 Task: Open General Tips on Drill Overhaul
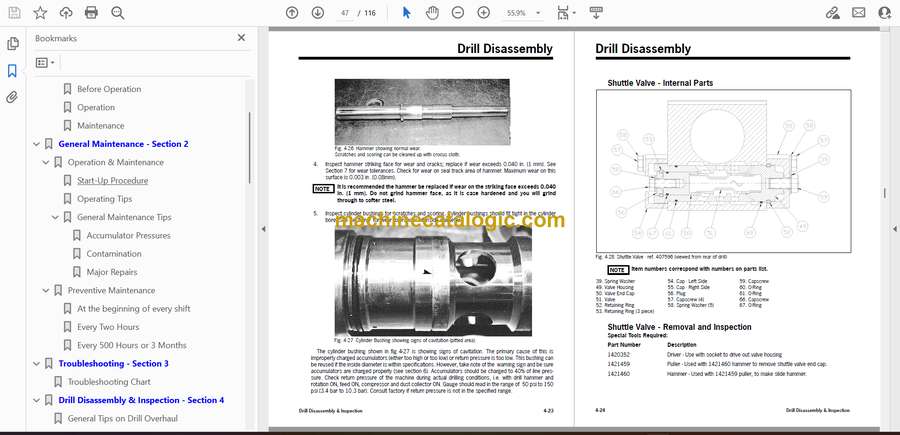(x=123, y=418)
